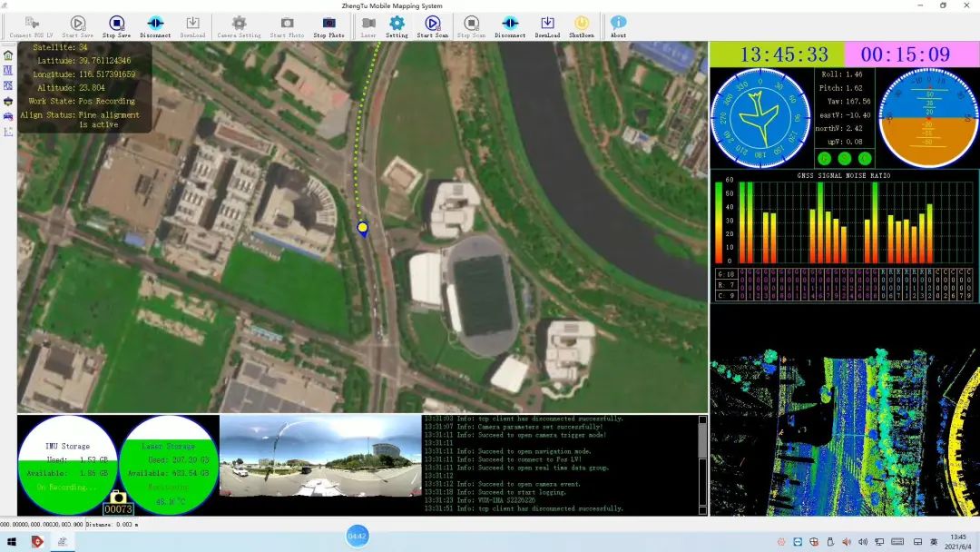Click the photo counter 00073
This screenshot has height=552, width=980.
pos(118,509)
